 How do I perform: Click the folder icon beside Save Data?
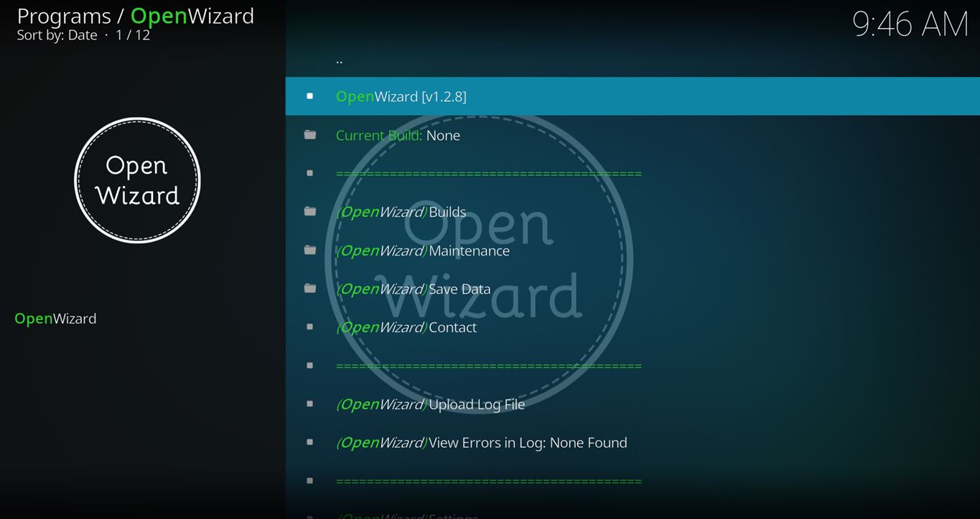[x=309, y=289]
